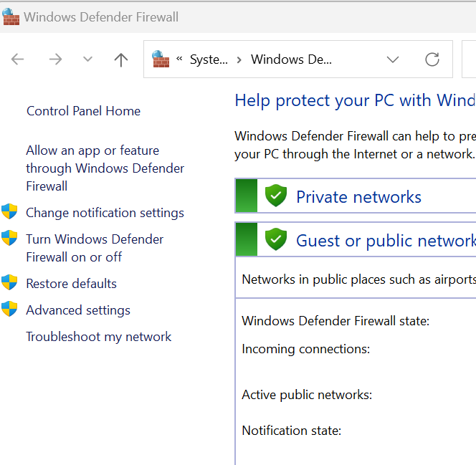
Task: Open Restore defaults link
Action: coord(72,284)
